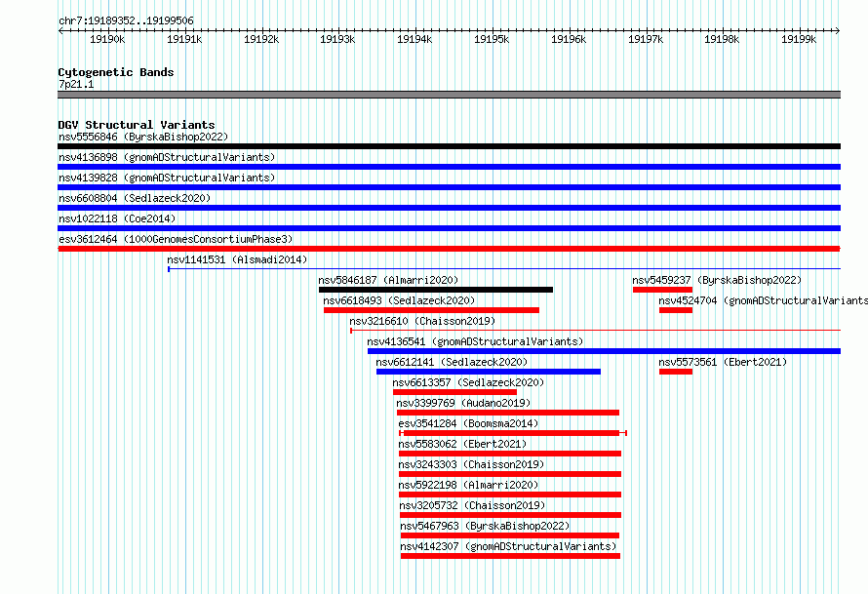Click the black nsv5846187 variant bar
Image resolution: width=868 pixels, height=594 pixels.
pyautogui.click(x=436, y=290)
